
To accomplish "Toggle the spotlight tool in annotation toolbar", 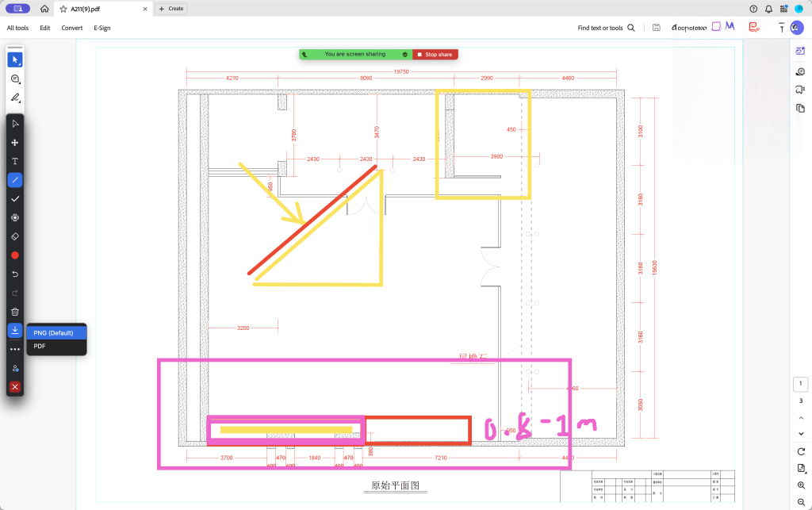I will (x=15, y=217).
